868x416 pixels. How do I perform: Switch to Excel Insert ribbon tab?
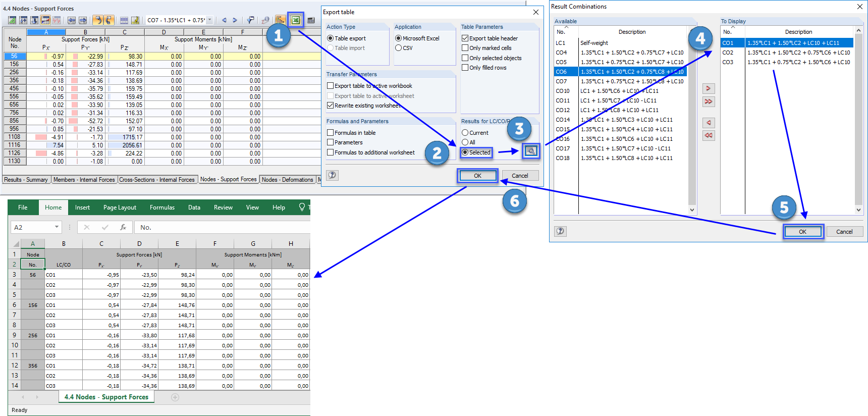pos(82,207)
